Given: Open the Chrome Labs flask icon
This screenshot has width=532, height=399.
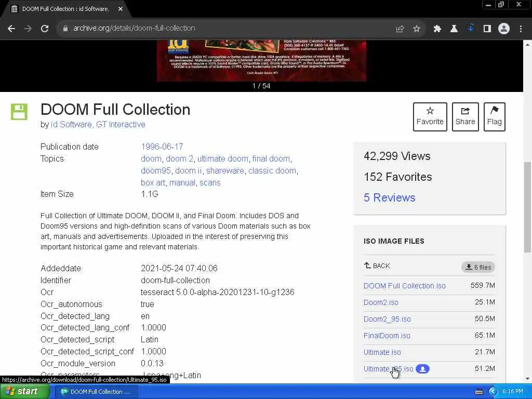Looking at the screenshot, I should [x=454, y=29].
